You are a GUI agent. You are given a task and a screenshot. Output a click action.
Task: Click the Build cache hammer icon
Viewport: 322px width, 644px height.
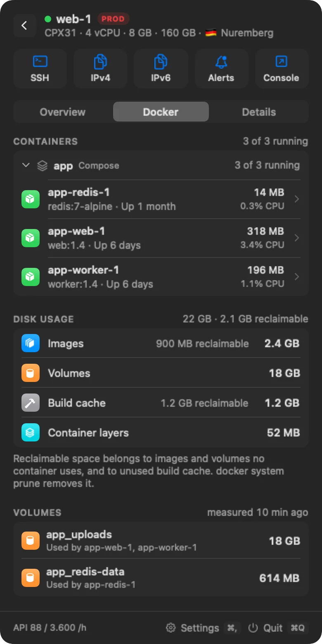[31, 403]
